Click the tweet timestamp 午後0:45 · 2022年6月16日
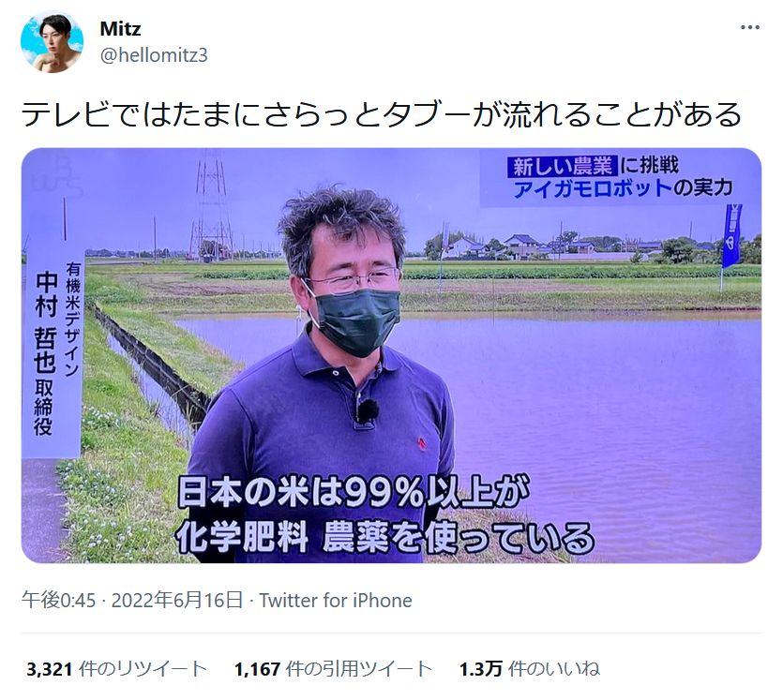The image size is (783, 700). tap(132, 601)
